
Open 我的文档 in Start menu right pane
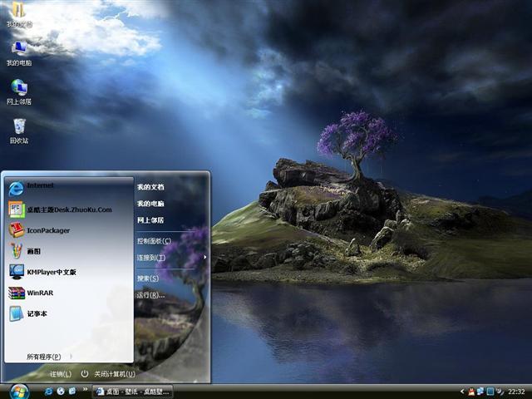tap(150, 187)
